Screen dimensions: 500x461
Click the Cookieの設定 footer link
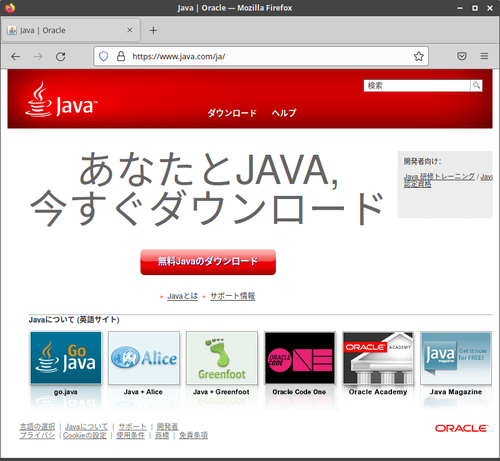tap(85, 435)
